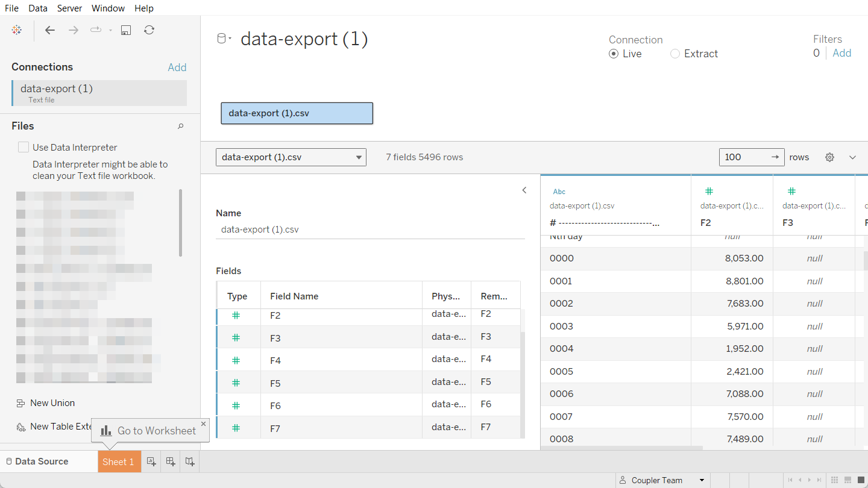
Task: Select the Extract connection radio button
Action: (675, 54)
